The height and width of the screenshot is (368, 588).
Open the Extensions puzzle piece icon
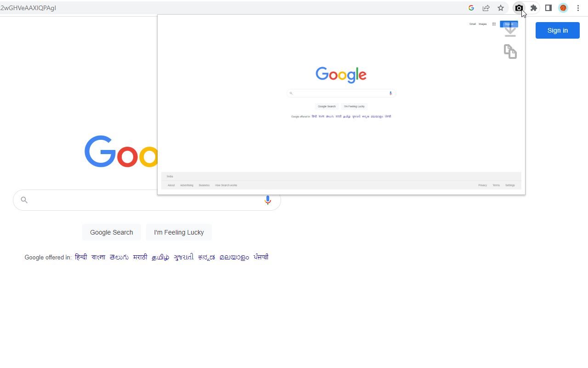533,8
